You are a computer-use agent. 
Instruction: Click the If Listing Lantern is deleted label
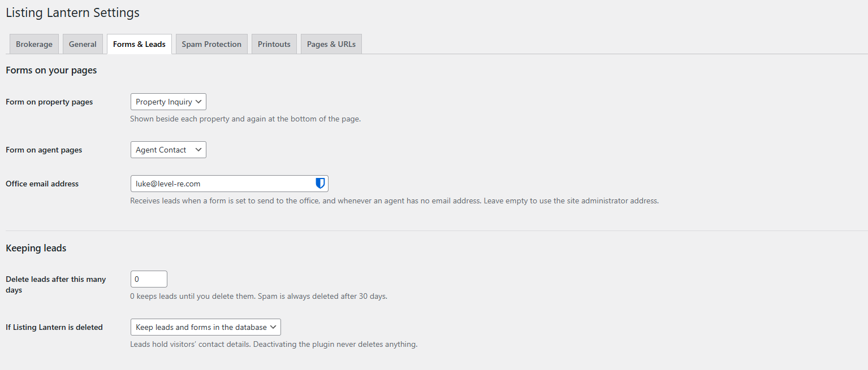(54, 327)
